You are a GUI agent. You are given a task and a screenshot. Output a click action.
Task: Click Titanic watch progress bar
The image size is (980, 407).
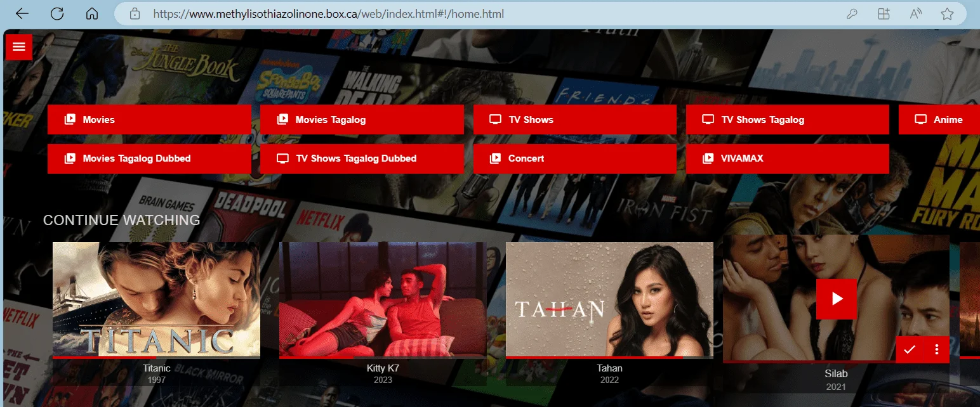(156, 358)
